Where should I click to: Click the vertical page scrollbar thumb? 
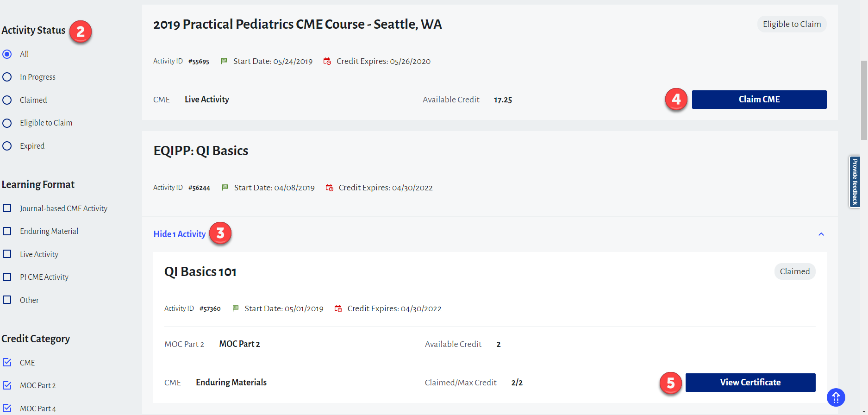864,100
